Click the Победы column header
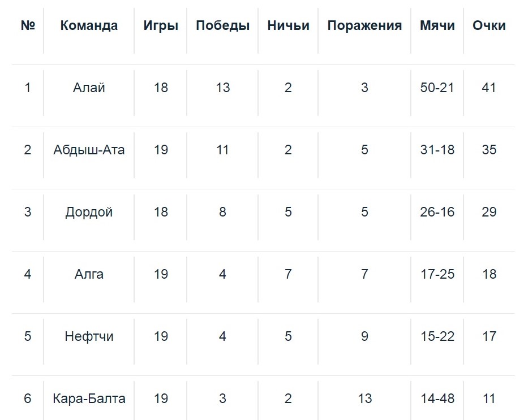Image resolution: width=524 pixels, height=420 pixels. pyautogui.click(x=222, y=25)
